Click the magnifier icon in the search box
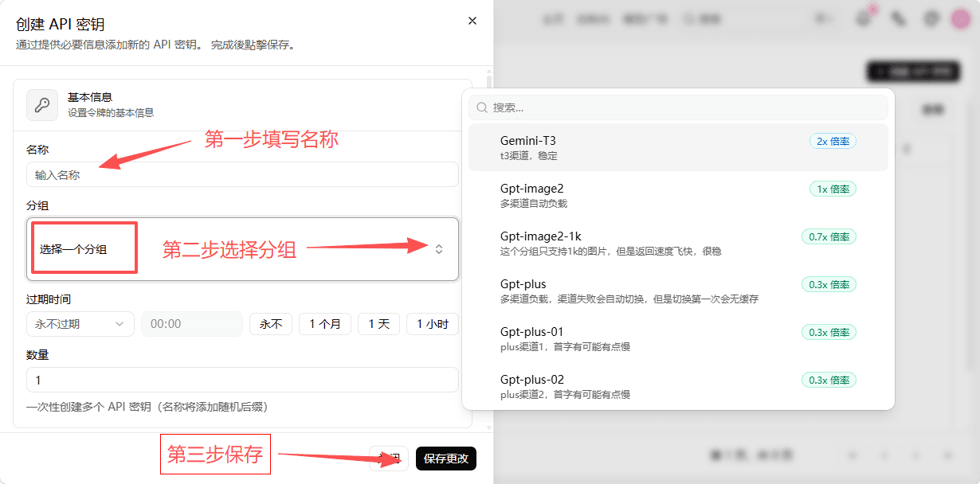This screenshot has height=484, width=980. [482, 107]
